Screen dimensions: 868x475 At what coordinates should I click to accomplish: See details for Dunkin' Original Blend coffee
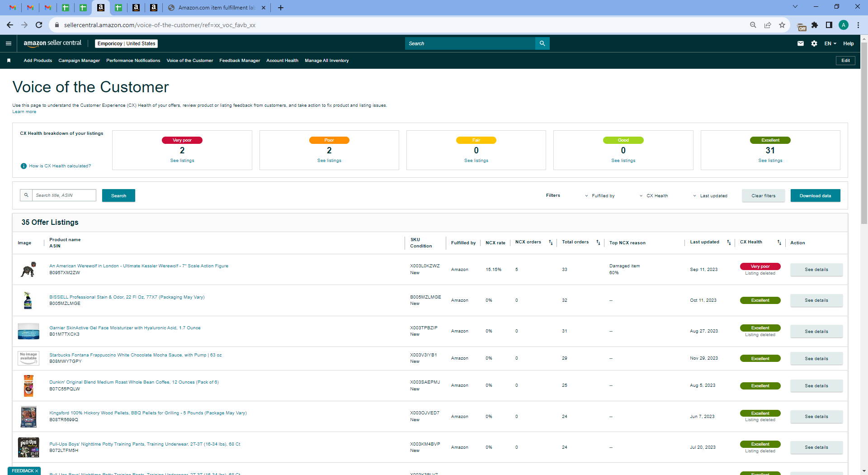click(x=816, y=386)
